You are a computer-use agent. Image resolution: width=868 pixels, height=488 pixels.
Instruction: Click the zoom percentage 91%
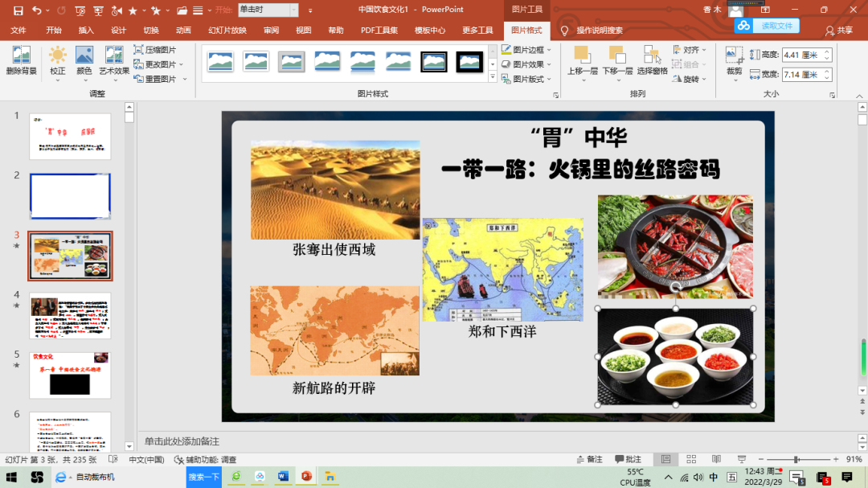[x=854, y=459]
